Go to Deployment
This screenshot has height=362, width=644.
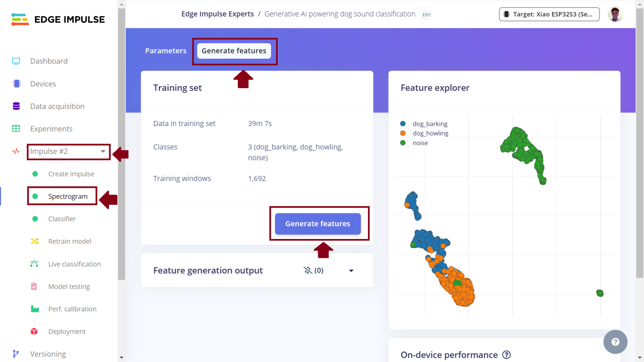coord(67,331)
